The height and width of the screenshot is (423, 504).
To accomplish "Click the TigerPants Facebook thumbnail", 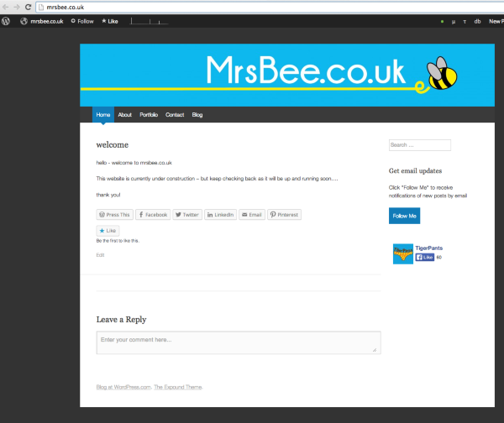I will (x=403, y=253).
